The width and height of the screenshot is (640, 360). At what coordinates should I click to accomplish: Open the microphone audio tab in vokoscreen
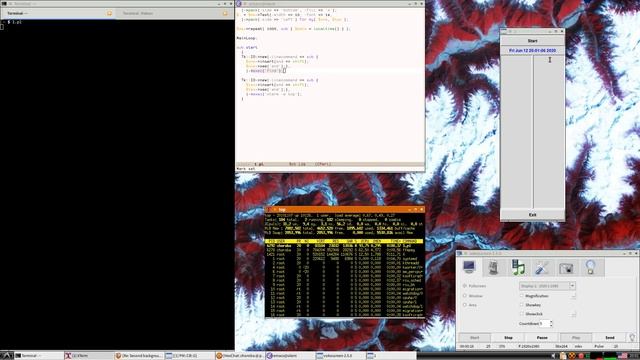pos(493,267)
